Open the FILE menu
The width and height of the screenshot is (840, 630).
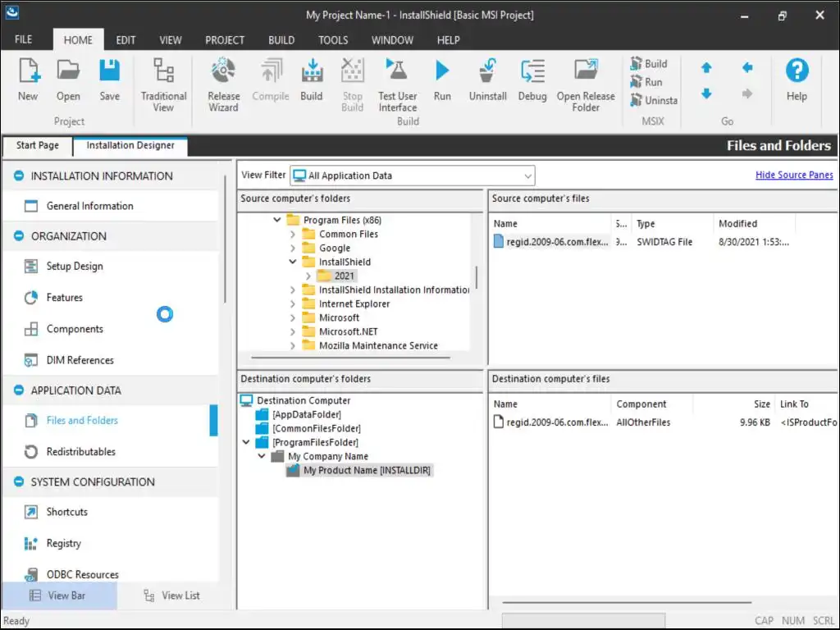tap(24, 39)
